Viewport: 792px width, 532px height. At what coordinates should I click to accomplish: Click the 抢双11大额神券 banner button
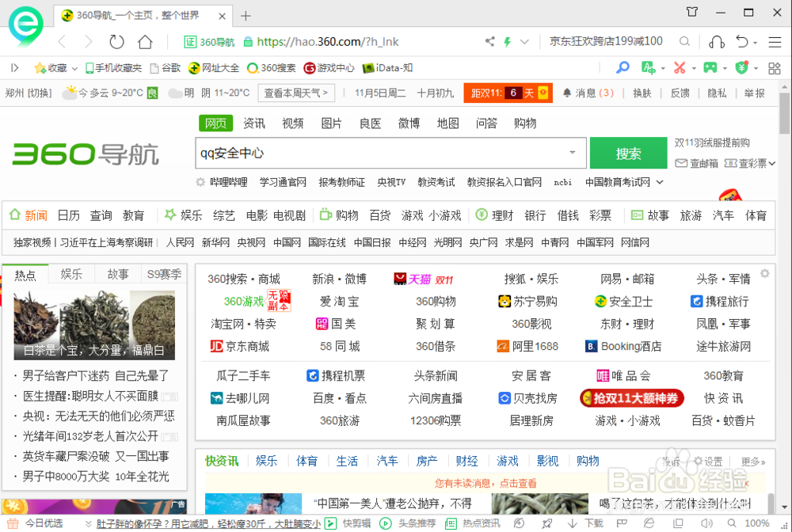631,398
